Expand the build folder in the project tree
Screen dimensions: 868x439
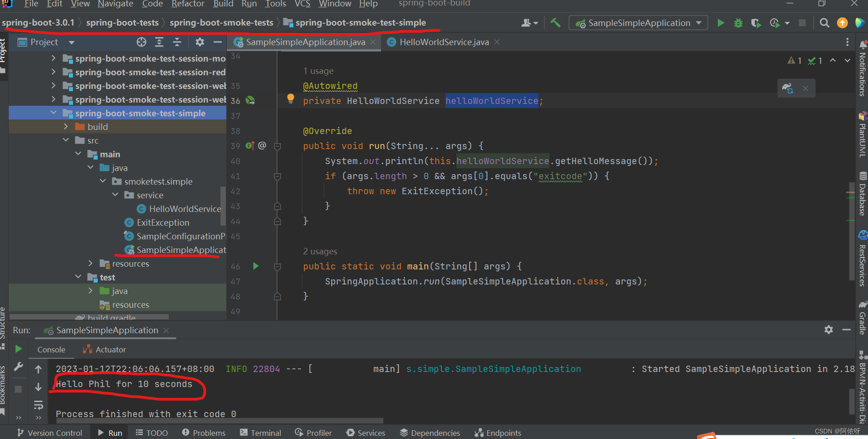pos(66,126)
